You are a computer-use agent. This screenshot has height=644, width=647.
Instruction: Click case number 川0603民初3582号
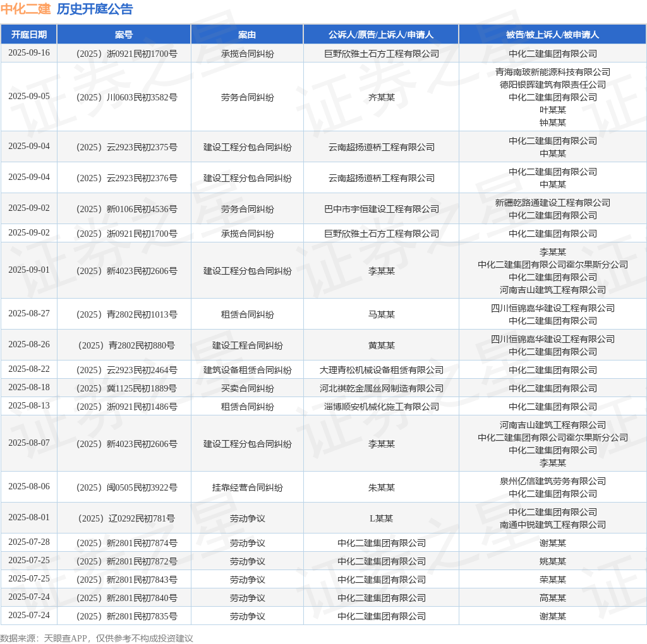click(x=126, y=97)
